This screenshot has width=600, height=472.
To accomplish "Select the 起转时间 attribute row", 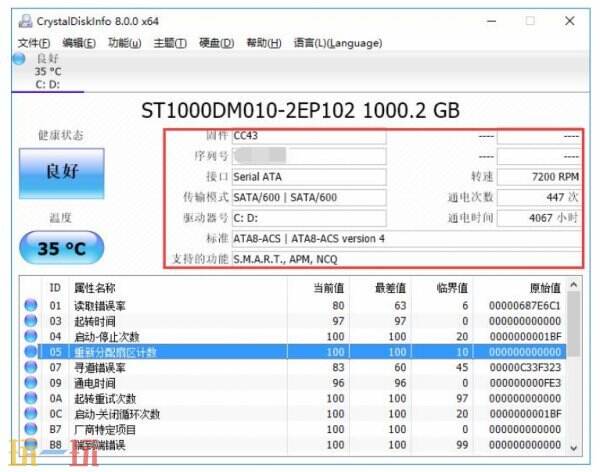I will tap(293, 321).
